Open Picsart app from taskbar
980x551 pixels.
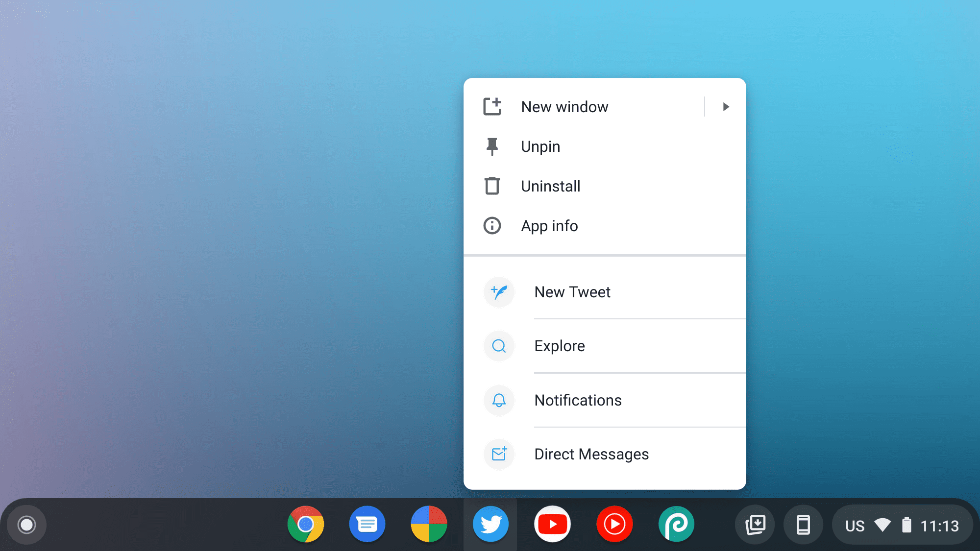pyautogui.click(x=675, y=525)
